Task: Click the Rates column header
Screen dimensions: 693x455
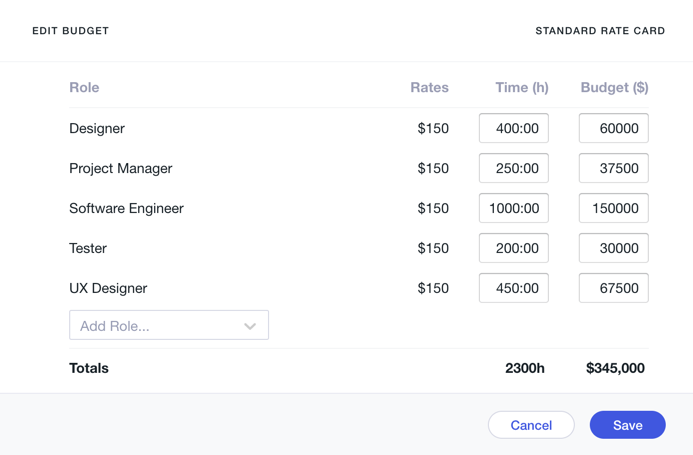Action: tap(429, 88)
